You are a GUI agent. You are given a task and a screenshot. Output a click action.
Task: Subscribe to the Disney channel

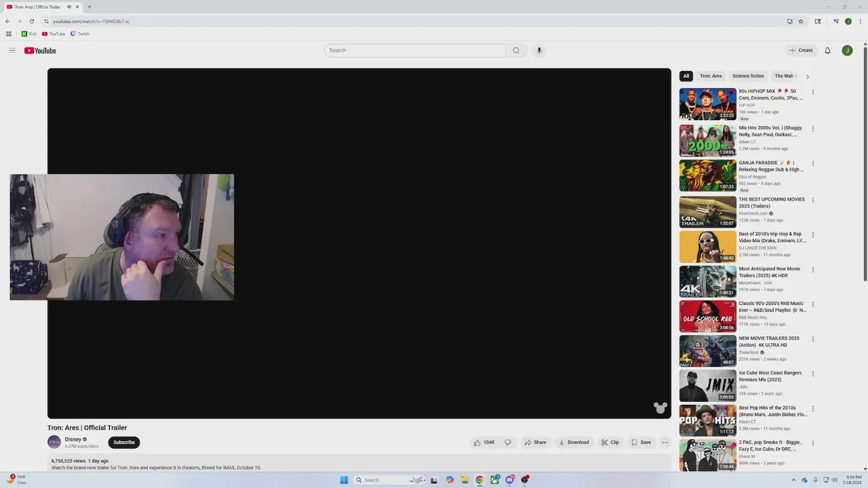(x=124, y=443)
